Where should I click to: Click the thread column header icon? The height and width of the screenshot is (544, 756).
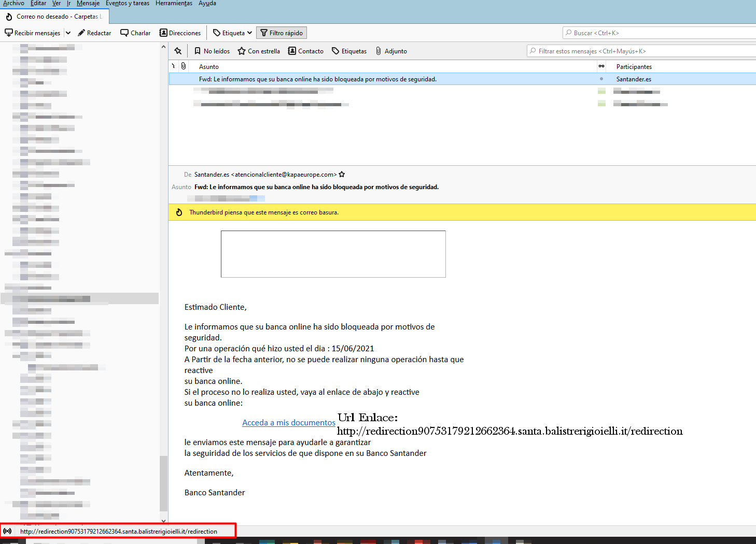coord(174,66)
